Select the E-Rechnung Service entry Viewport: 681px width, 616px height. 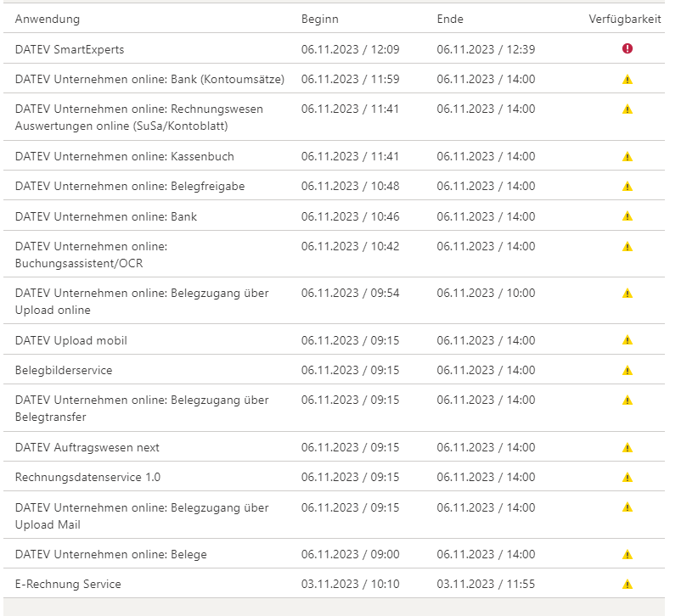pyautogui.click(x=68, y=585)
